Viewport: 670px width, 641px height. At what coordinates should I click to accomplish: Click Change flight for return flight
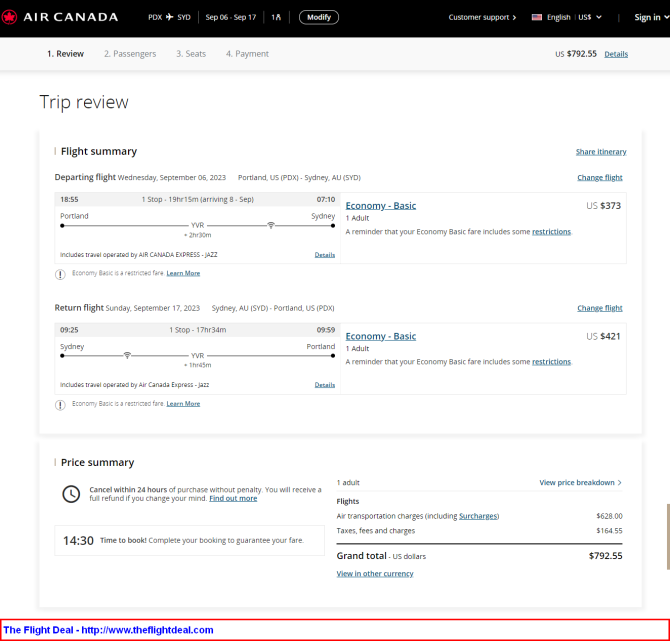point(600,308)
